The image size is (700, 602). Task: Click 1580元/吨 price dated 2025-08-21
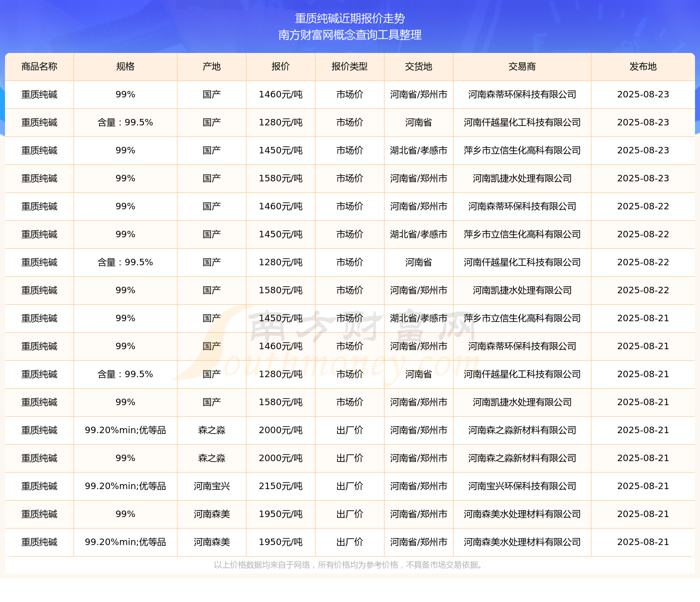[x=281, y=402]
